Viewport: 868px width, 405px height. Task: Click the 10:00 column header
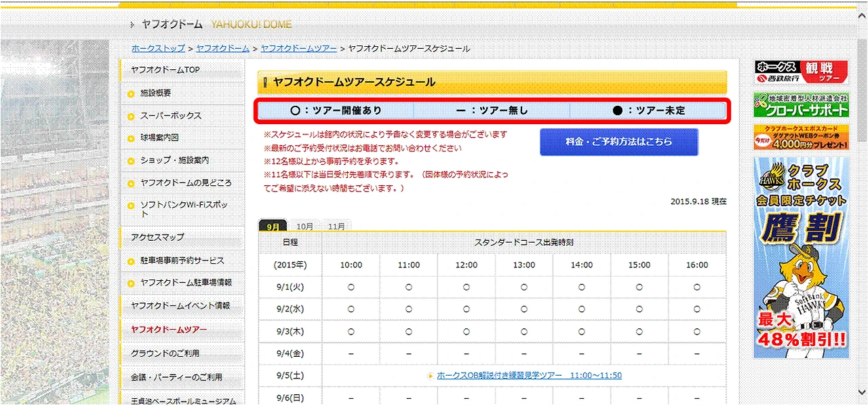coord(351,265)
